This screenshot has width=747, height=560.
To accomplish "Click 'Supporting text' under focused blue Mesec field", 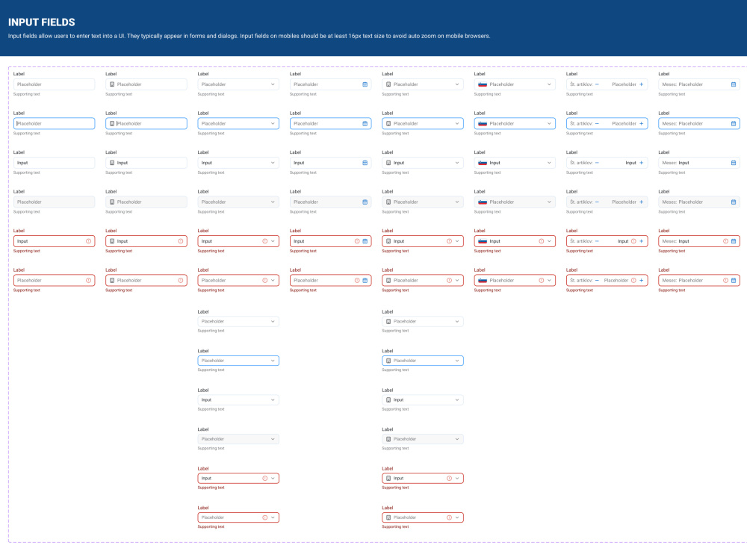I will (x=672, y=134).
